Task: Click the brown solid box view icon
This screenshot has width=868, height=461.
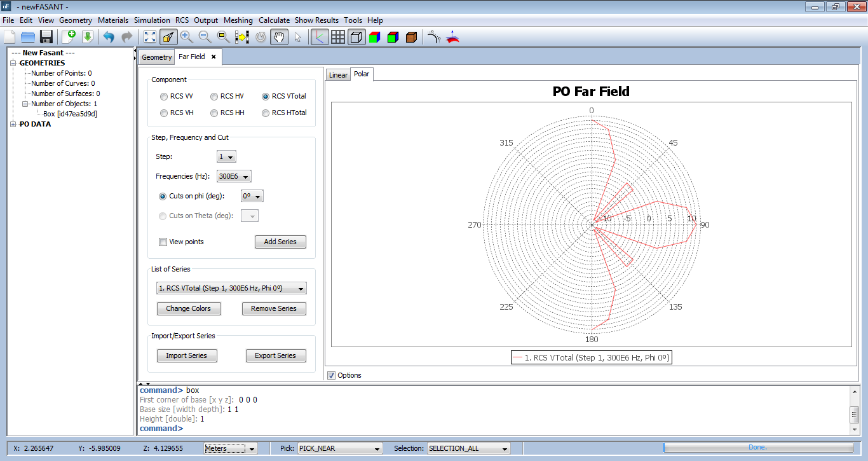Action: pos(411,37)
